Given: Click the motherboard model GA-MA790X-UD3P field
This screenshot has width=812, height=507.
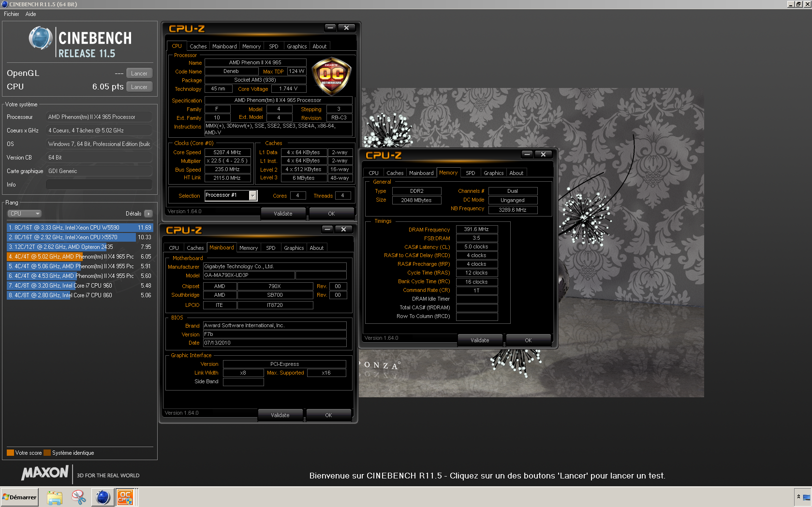Looking at the screenshot, I should 249,275.
